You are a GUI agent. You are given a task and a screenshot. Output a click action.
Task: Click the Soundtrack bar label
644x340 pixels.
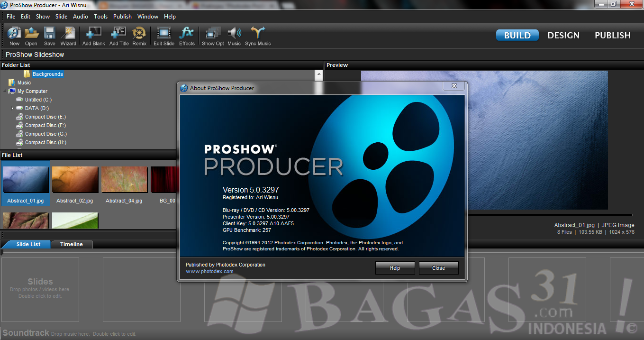(x=26, y=333)
